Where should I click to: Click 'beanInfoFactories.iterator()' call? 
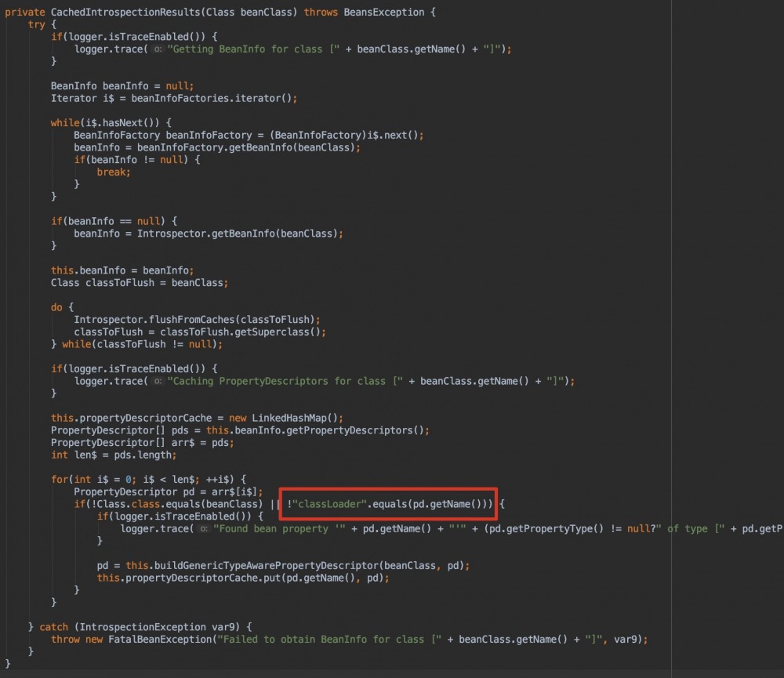[212, 99]
